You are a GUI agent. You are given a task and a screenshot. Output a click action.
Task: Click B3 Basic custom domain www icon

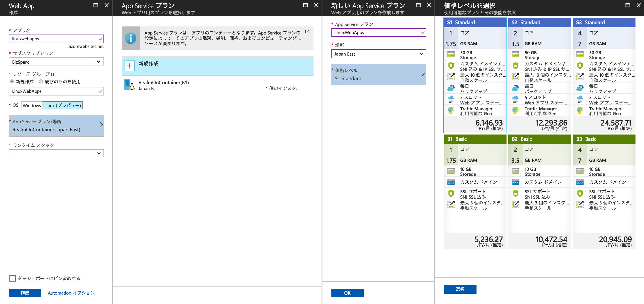pyautogui.click(x=580, y=182)
